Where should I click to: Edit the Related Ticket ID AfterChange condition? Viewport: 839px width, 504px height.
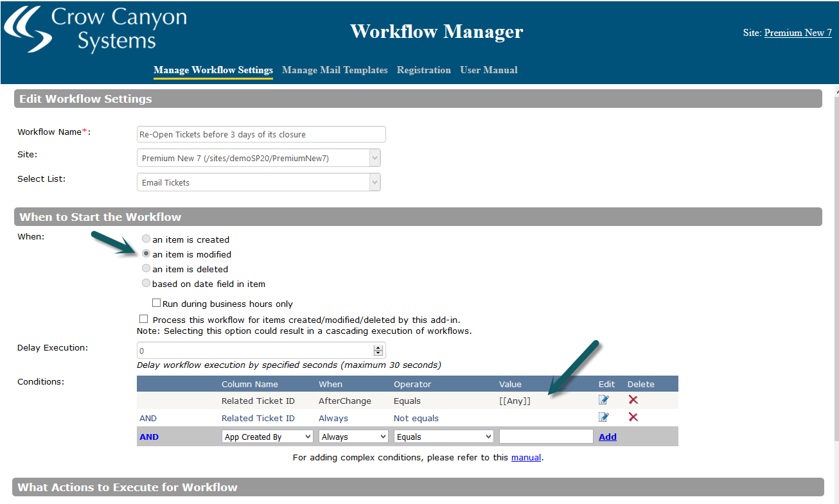point(603,400)
